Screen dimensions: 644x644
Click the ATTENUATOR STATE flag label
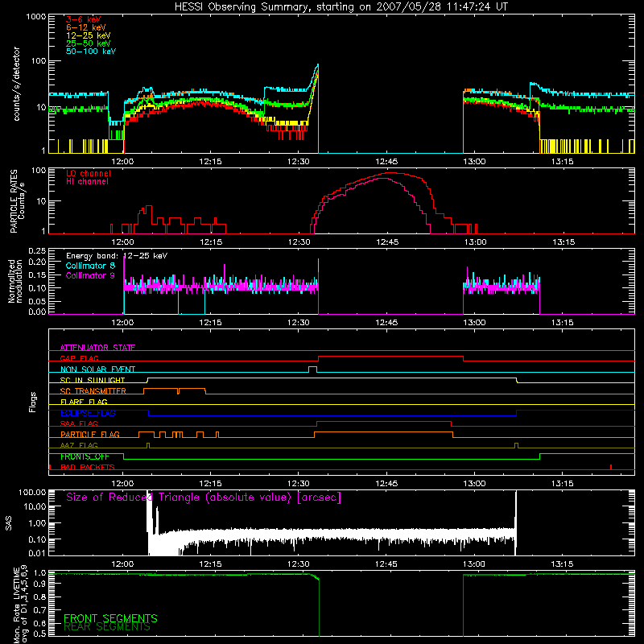click(x=97, y=348)
